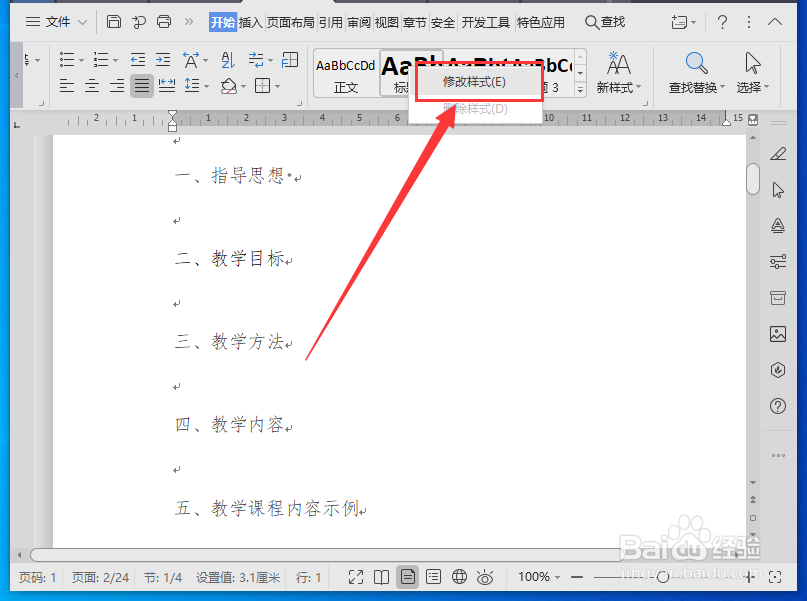This screenshot has height=601, width=807.
Task: Open shading color dropdown arrow
Action: [x=243, y=86]
